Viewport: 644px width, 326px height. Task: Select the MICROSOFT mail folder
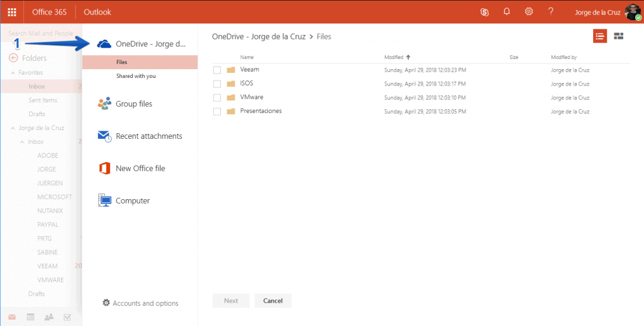click(55, 197)
